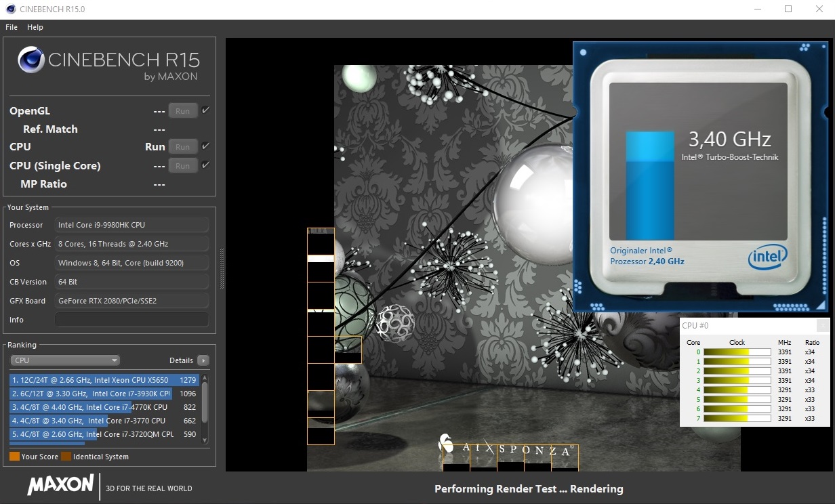Click the Cores x GHz value field
The image size is (835, 504).
[131, 244]
